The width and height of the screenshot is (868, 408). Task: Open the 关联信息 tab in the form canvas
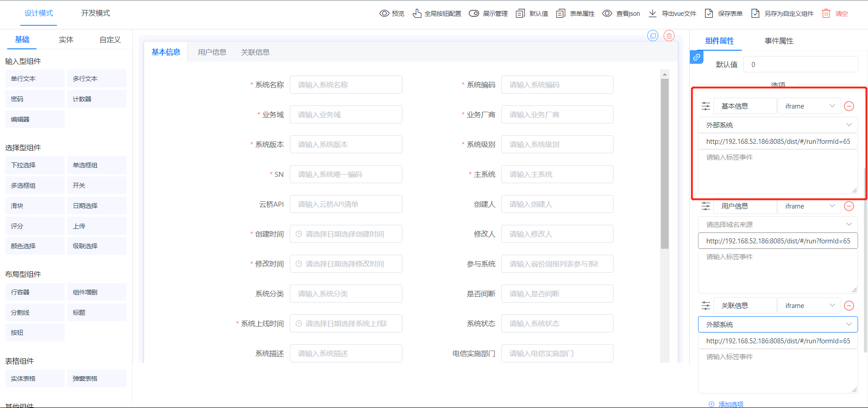[255, 52]
